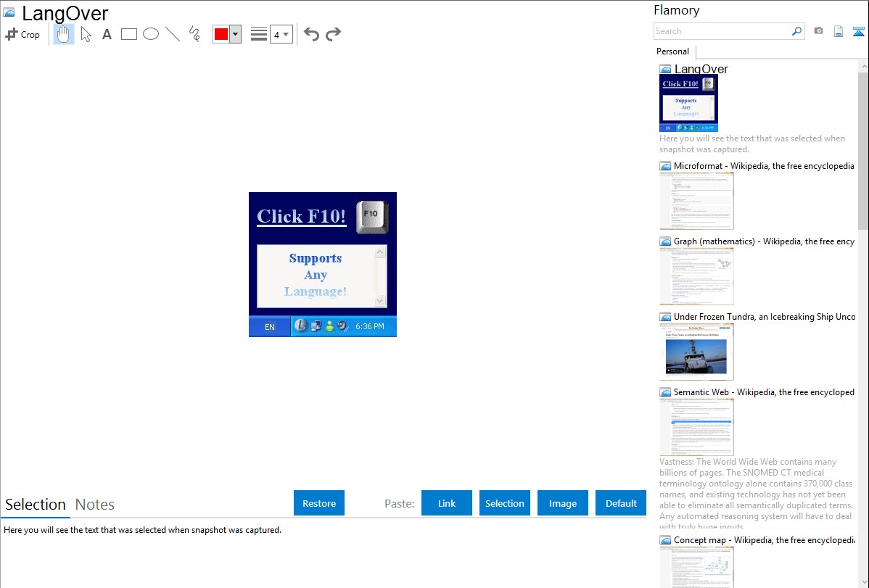Click inside the Flamory Search field
869x588 pixels.
click(722, 31)
